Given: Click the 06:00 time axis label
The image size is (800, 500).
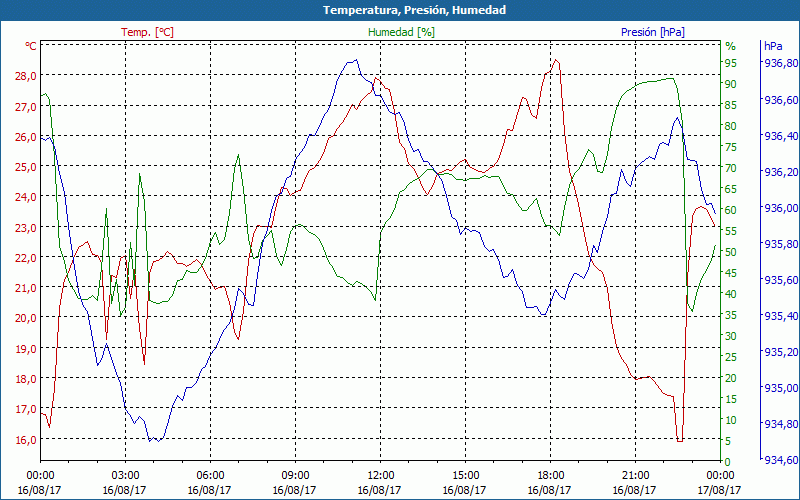Looking at the screenshot, I should [210, 476].
